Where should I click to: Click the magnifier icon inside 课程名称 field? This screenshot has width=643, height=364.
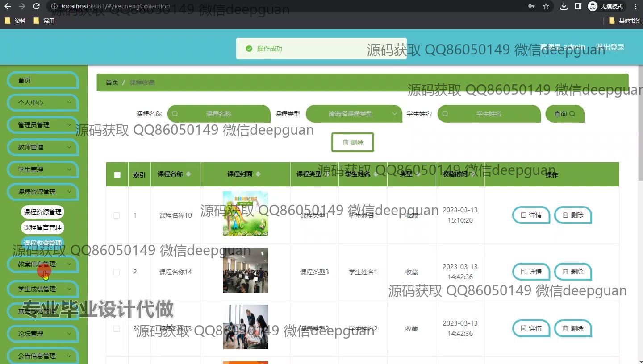[174, 113]
